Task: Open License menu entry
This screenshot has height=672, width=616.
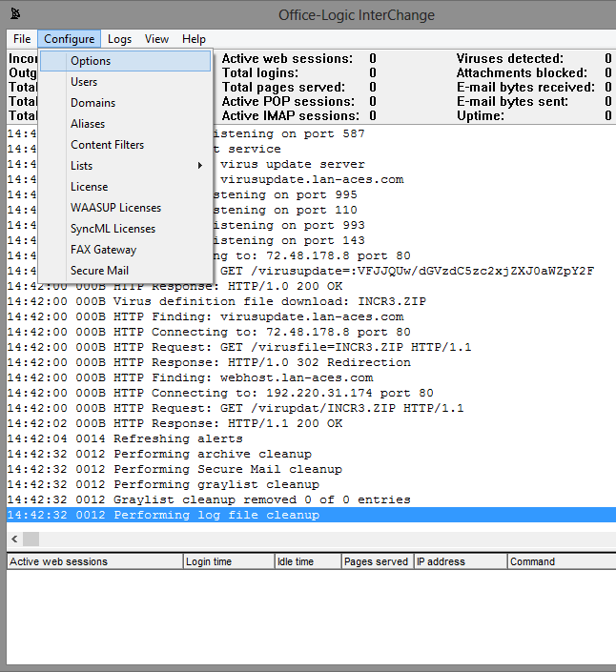Action: 126,187
